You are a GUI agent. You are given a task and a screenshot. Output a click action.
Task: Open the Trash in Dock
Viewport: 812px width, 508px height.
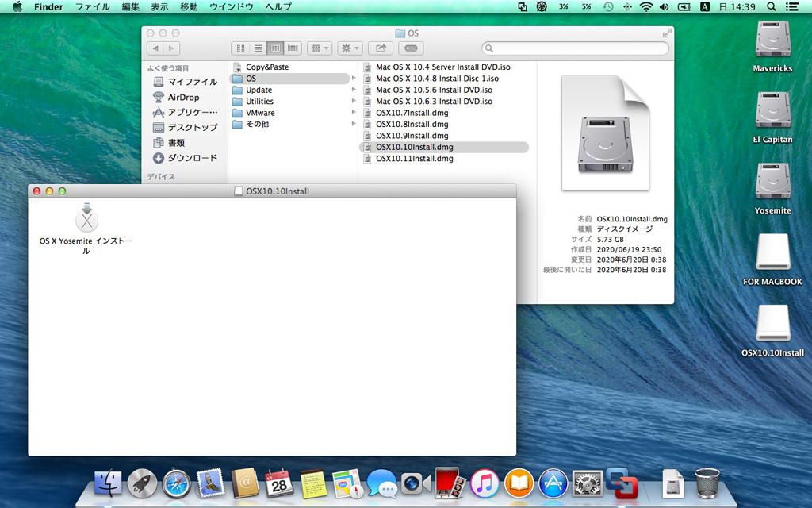click(707, 483)
